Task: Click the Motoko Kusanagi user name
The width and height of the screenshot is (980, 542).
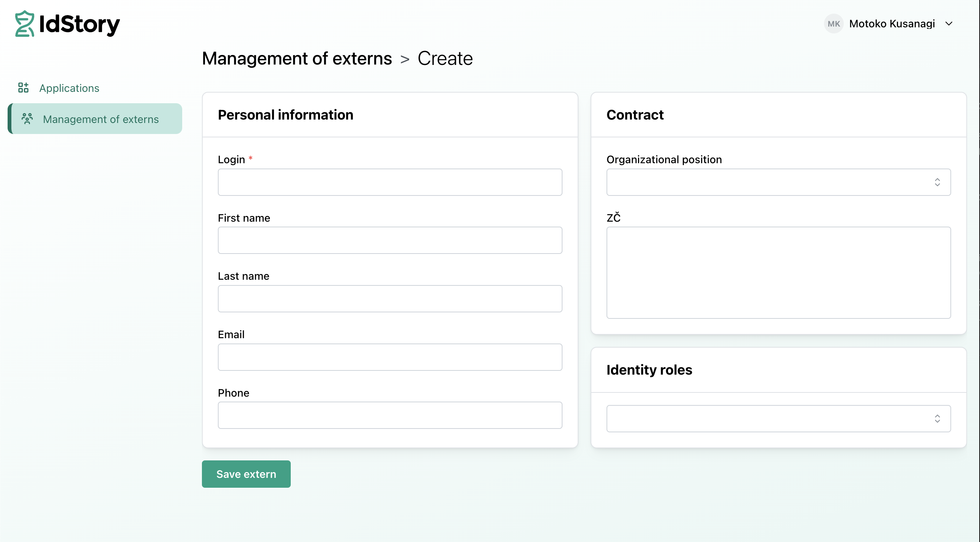Action: tap(892, 24)
